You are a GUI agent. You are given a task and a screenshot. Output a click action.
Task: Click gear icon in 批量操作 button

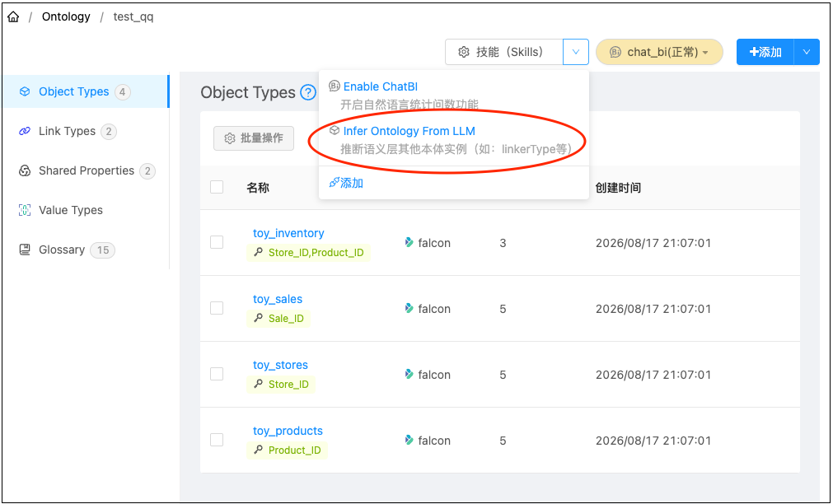pos(230,138)
